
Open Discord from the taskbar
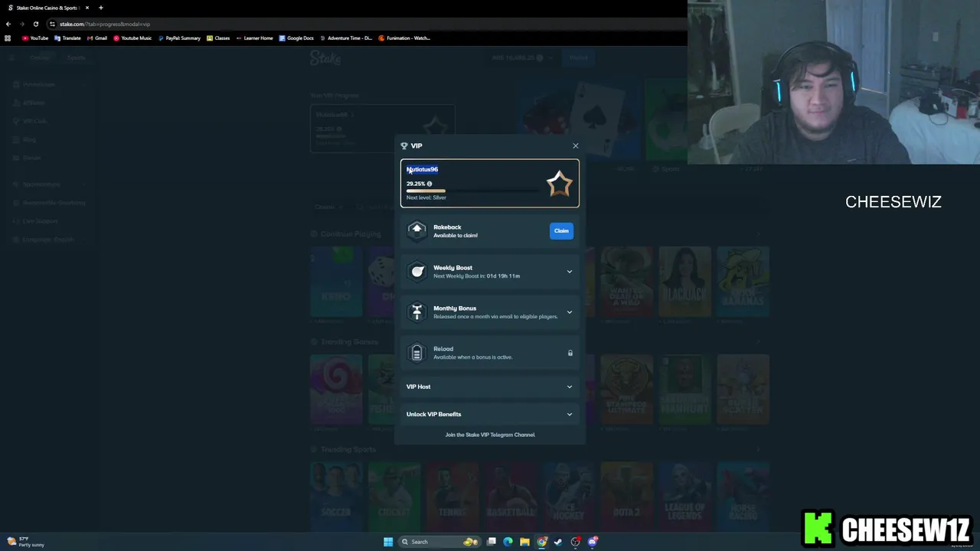[x=592, y=542]
